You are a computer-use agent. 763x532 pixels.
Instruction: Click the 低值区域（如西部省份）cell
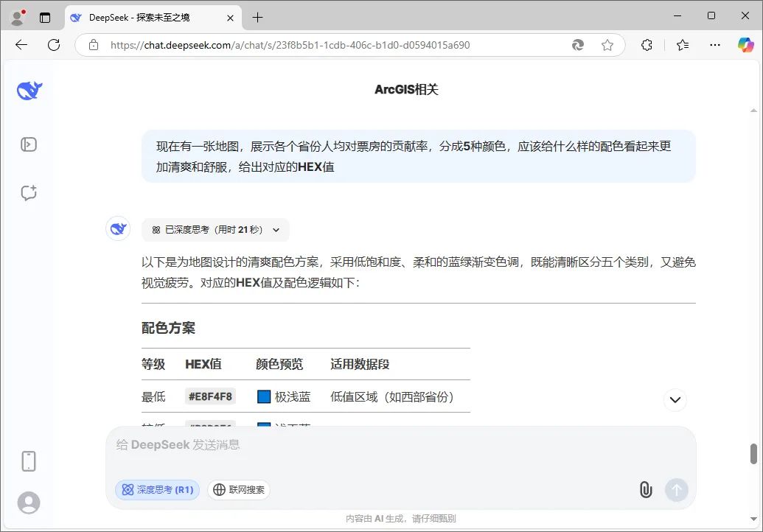(391, 397)
